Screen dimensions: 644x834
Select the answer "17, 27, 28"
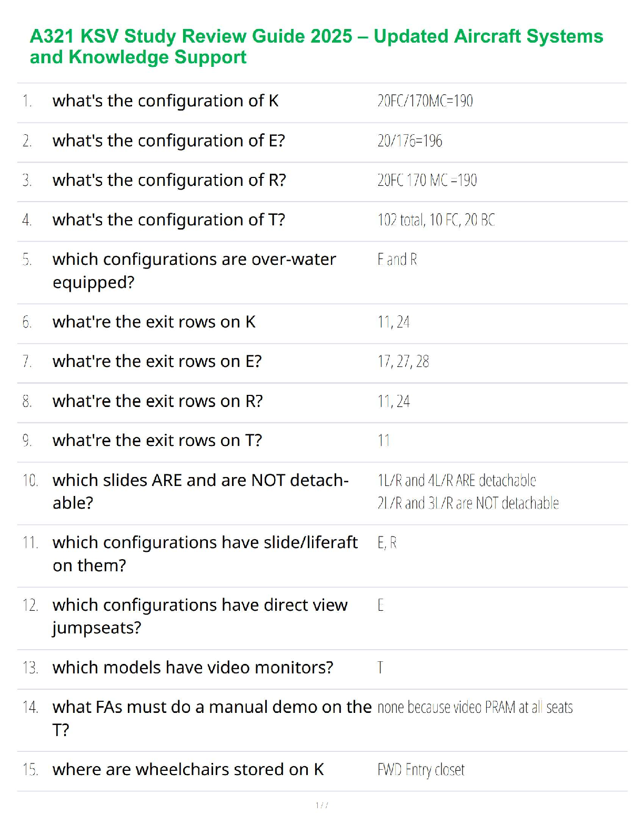[x=403, y=361]
